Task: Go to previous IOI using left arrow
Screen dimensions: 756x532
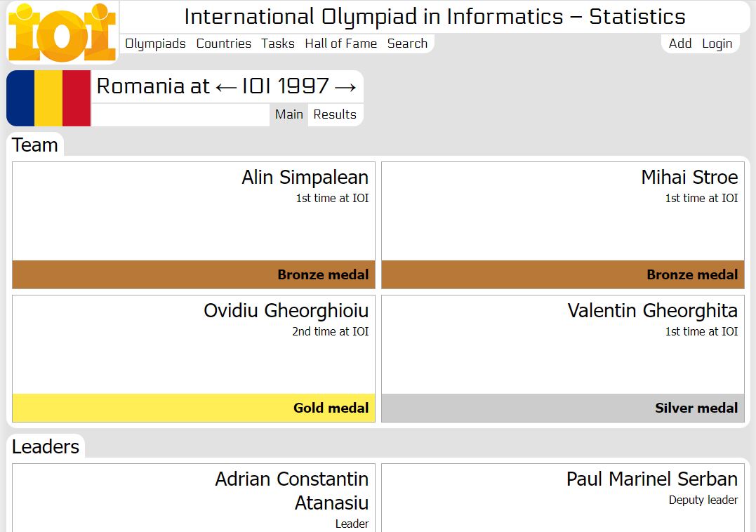Action: [226, 86]
